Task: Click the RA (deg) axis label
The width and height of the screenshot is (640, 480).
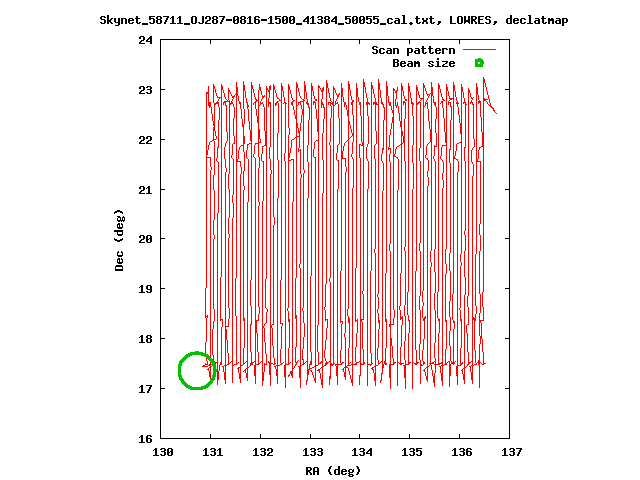Action: pos(333,471)
